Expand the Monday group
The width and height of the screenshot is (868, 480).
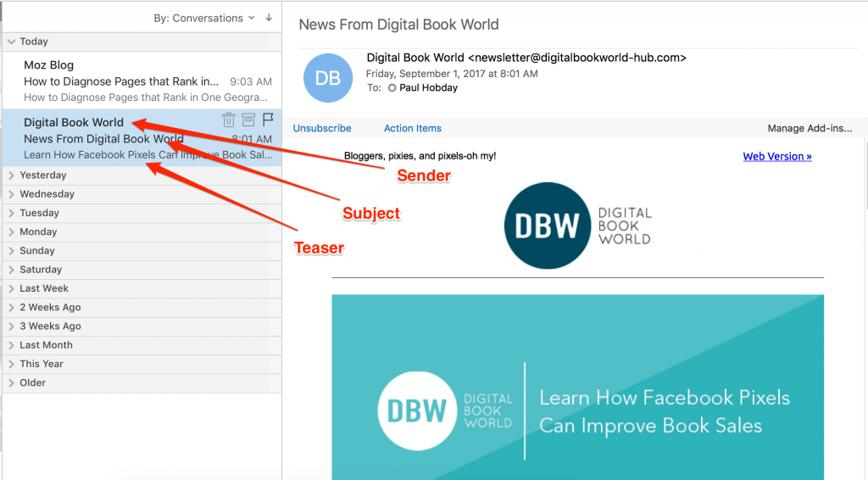[11, 232]
